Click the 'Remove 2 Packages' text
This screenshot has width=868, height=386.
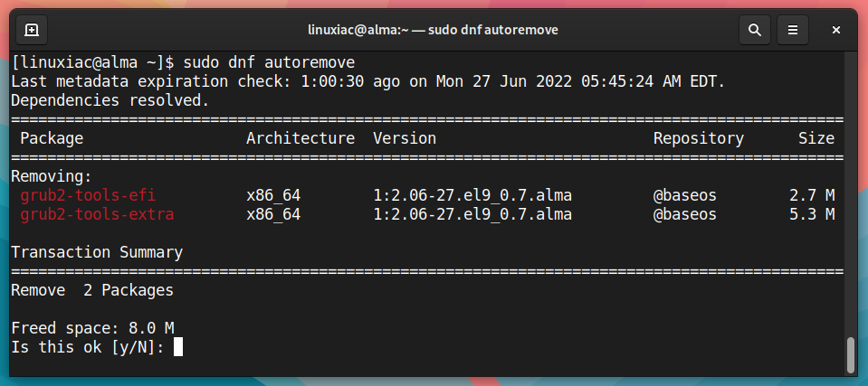pyautogui.click(x=92, y=290)
